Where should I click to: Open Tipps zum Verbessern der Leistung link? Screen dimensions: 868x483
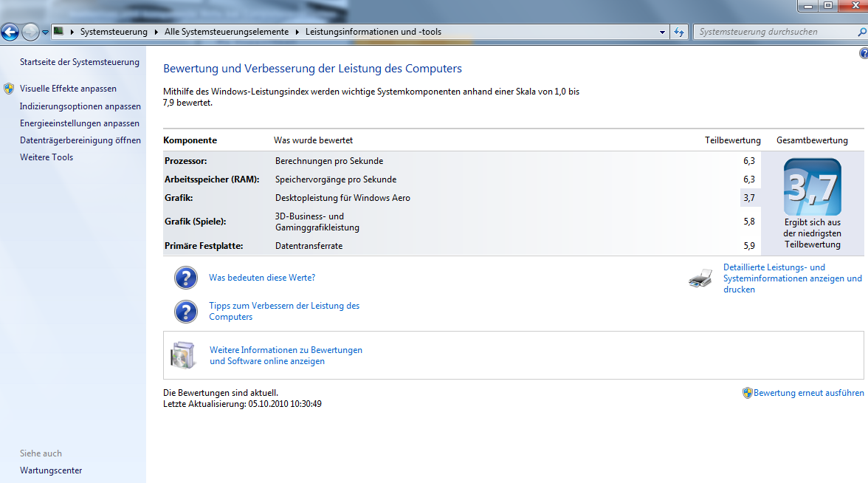coord(284,312)
